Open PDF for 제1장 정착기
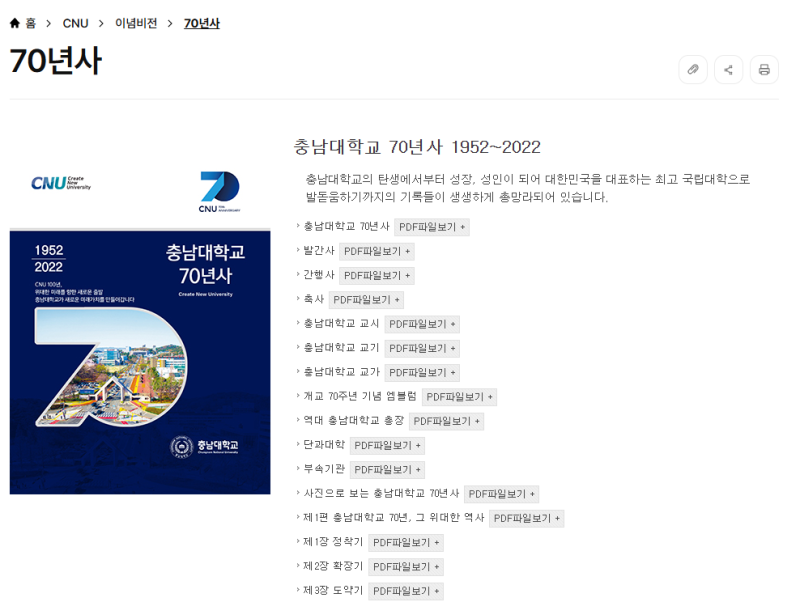 (405, 542)
